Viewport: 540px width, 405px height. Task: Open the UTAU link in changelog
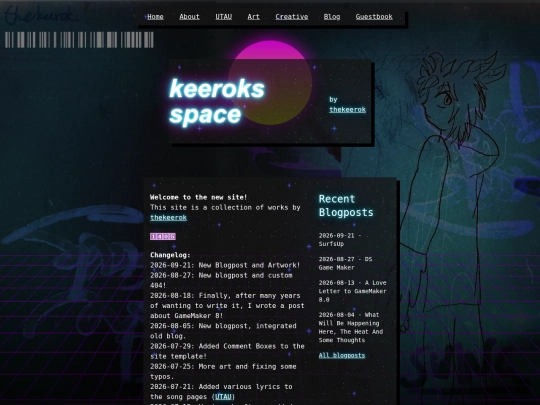(223, 397)
